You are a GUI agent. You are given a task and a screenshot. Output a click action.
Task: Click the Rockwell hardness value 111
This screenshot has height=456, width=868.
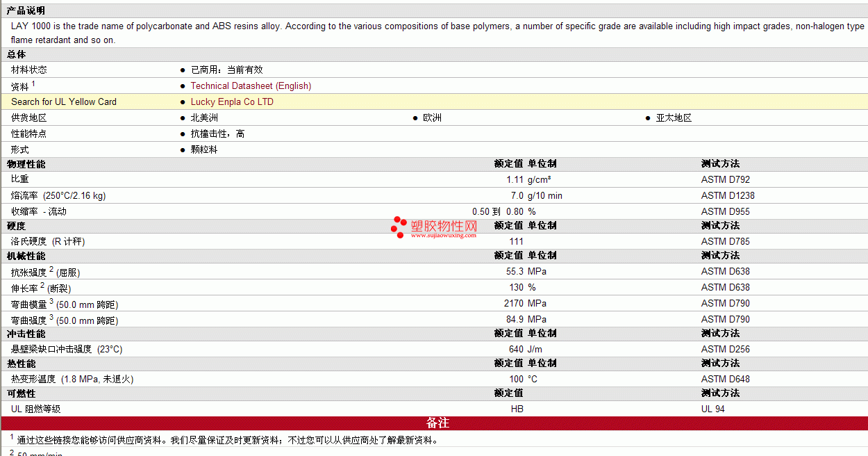(x=516, y=242)
